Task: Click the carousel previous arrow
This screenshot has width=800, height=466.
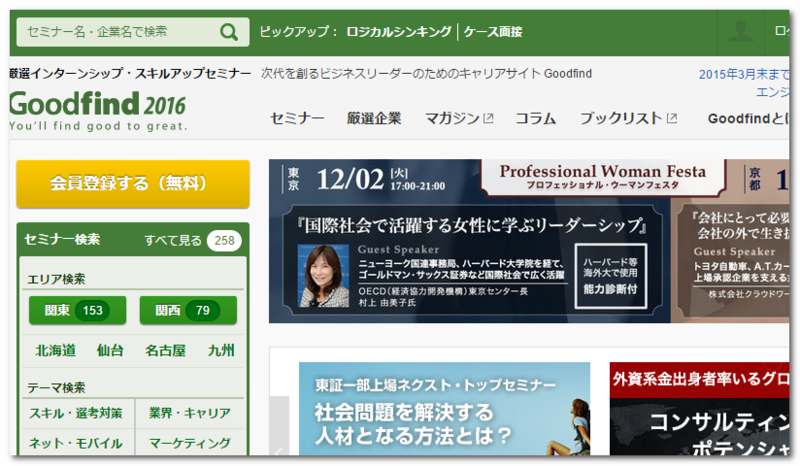Action: tap(279, 425)
